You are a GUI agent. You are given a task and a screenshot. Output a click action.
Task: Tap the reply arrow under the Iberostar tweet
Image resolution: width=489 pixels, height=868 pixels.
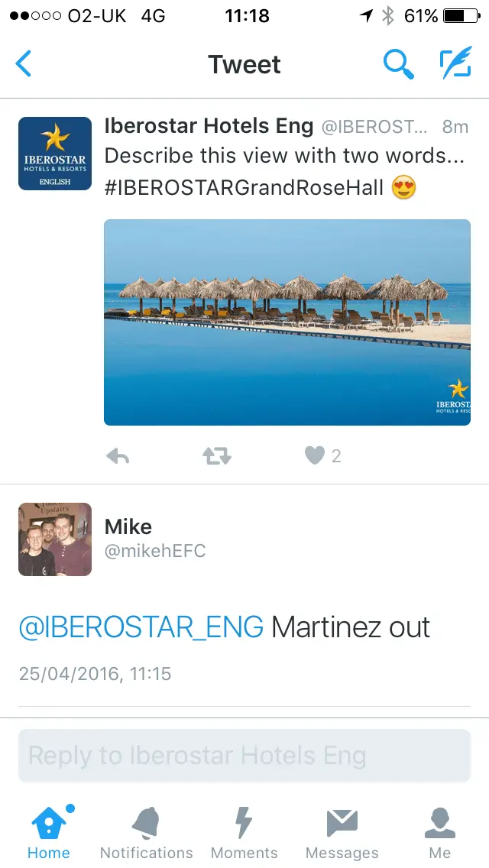[118, 456]
